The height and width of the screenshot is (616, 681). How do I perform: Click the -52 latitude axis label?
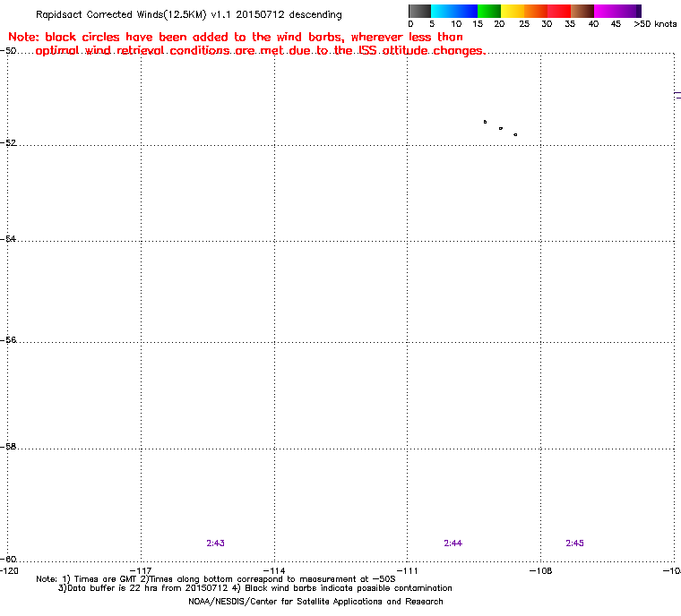click(x=8, y=143)
